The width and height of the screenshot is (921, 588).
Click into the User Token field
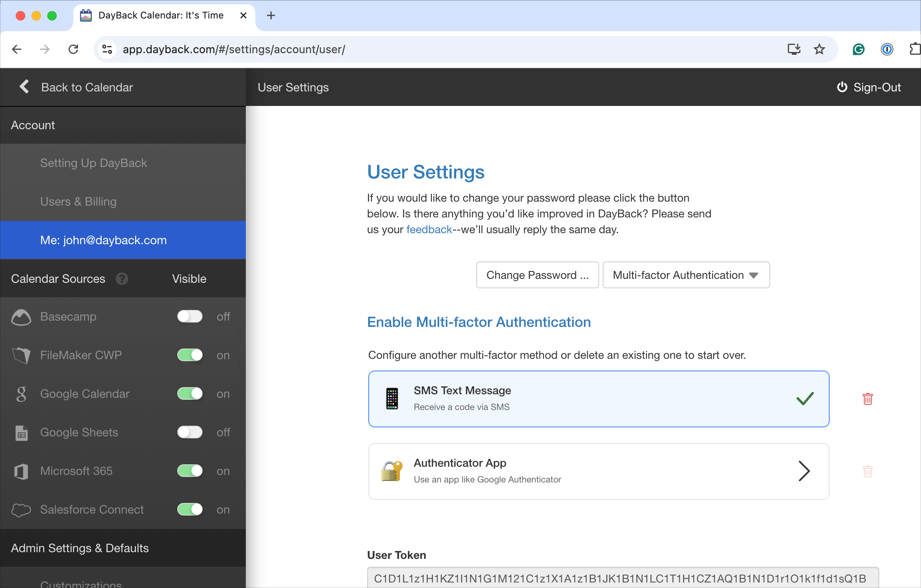(622, 578)
